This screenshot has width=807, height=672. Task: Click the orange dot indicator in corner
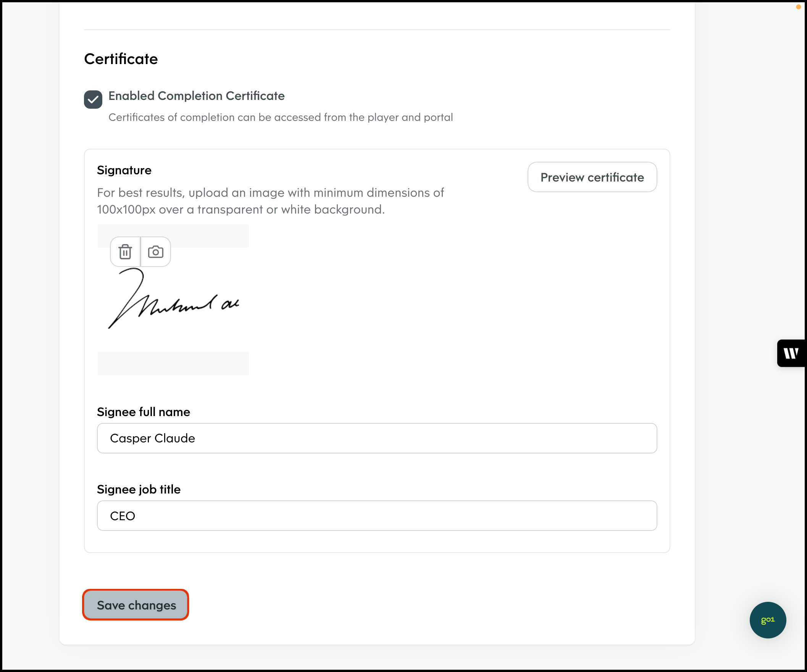tap(799, 7)
